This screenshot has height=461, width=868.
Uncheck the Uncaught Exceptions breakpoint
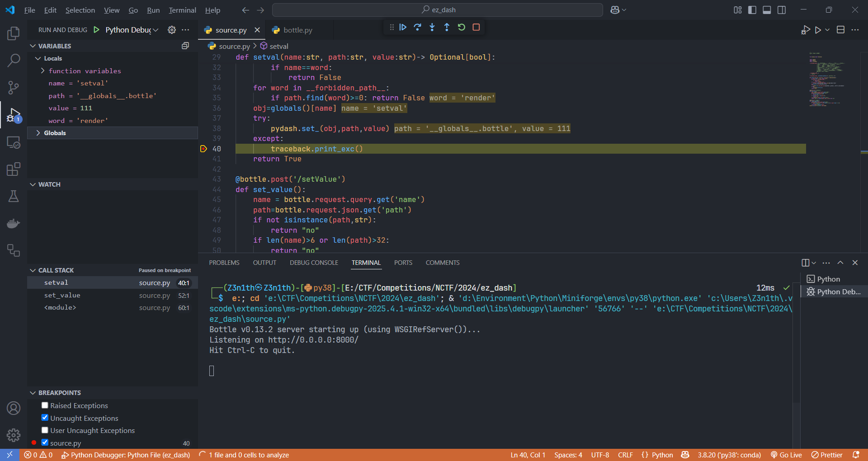pos(45,418)
